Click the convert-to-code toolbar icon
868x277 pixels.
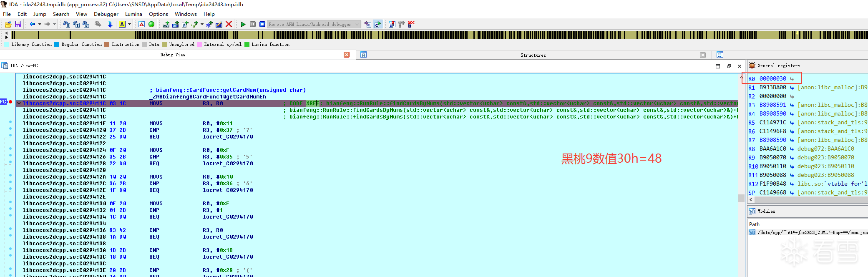(166, 24)
